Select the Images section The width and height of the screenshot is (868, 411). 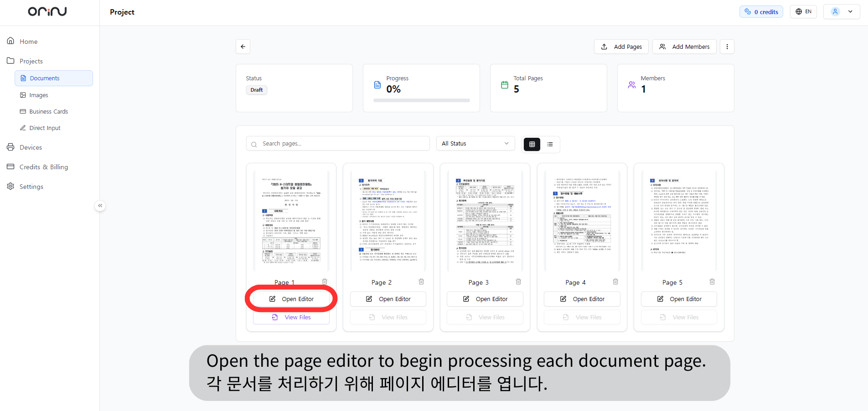coord(39,95)
